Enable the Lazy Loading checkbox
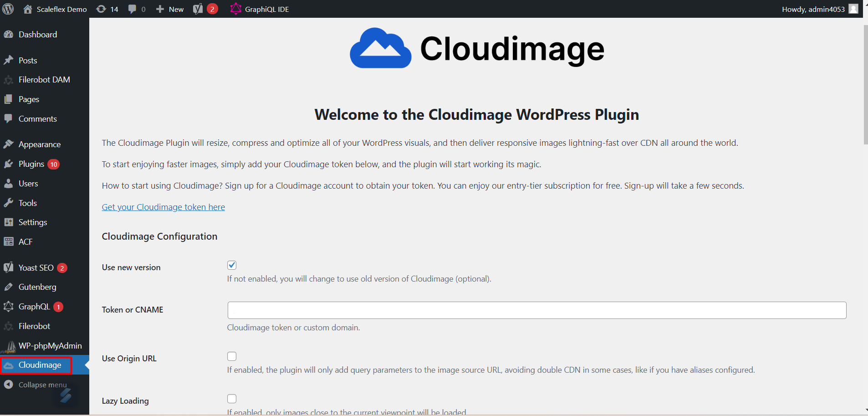This screenshot has width=868, height=416. point(232,399)
